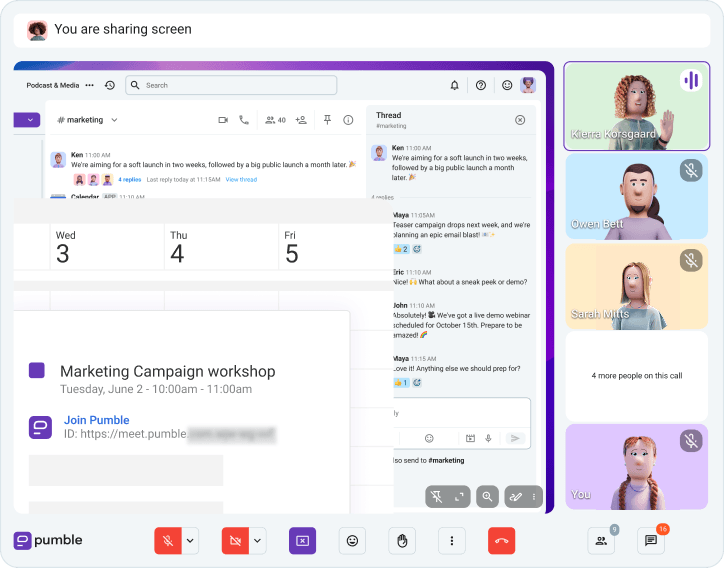Show participants list
Image resolution: width=724 pixels, height=568 pixels.
(x=601, y=540)
